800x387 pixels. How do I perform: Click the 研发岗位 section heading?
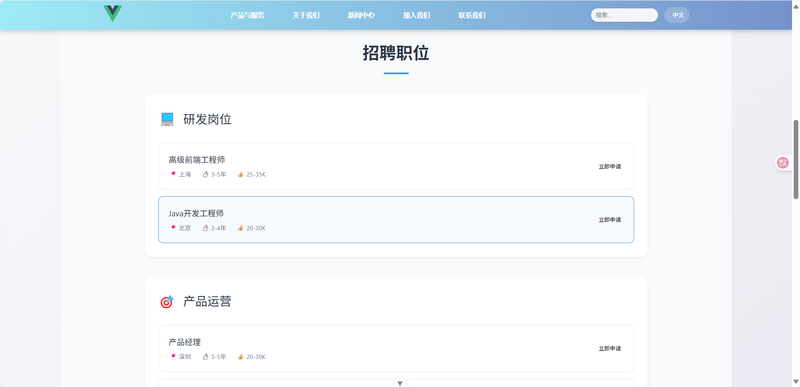pyautogui.click(x=207, y=119)
